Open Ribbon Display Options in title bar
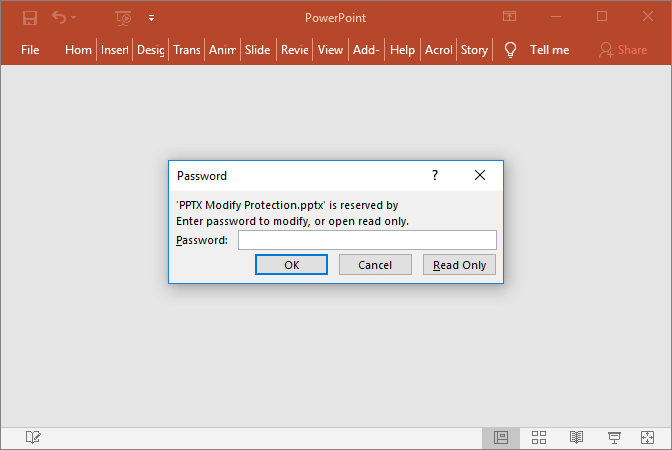Image resolution: width=672 pixels, height=450 pixels. pyautogui.click(x=510, y=17)
